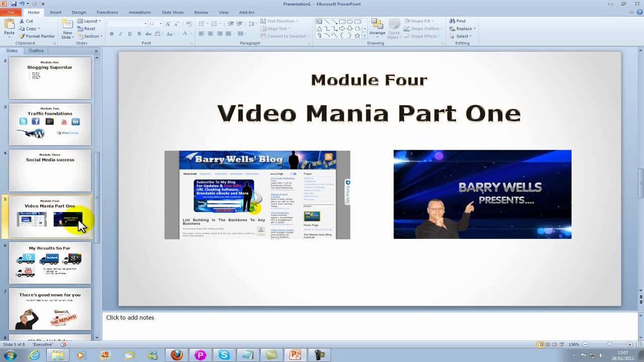644x362 pixels.
Task: Click the Save icon in Quick Access Toolbar
Action: 13,4
